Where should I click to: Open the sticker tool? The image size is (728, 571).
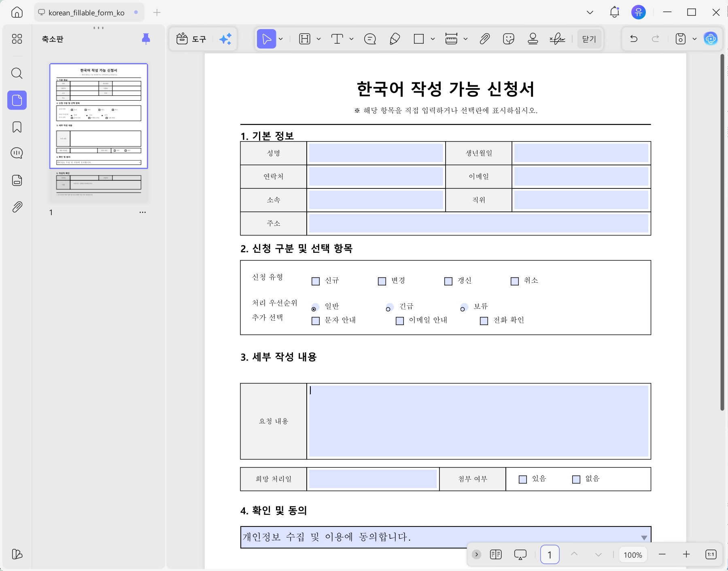(x=508, y=39)
